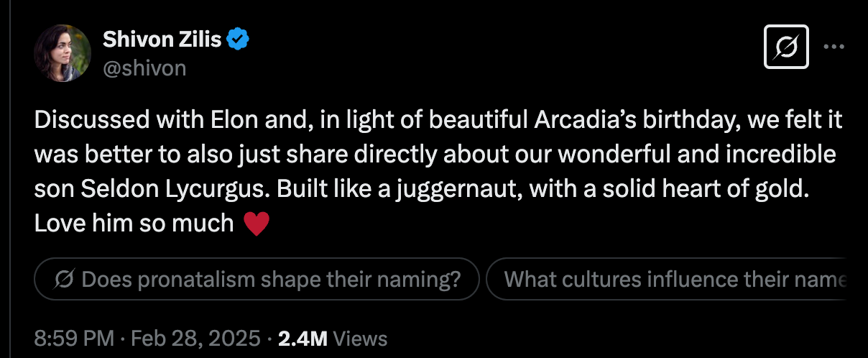Click the "Views" label

361,338
